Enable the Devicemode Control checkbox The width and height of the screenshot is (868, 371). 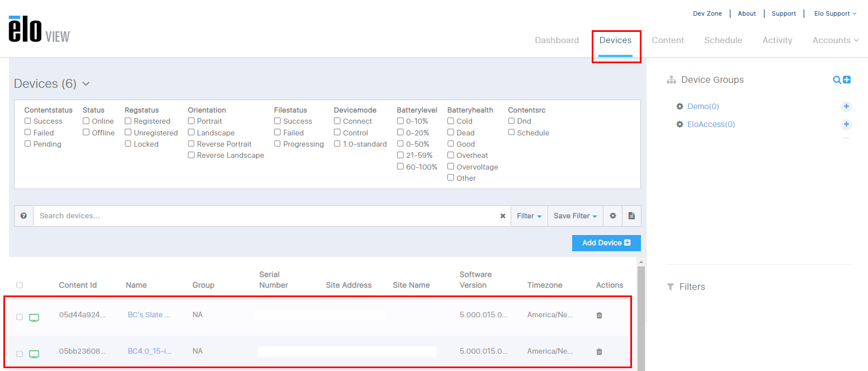(337, 133)
